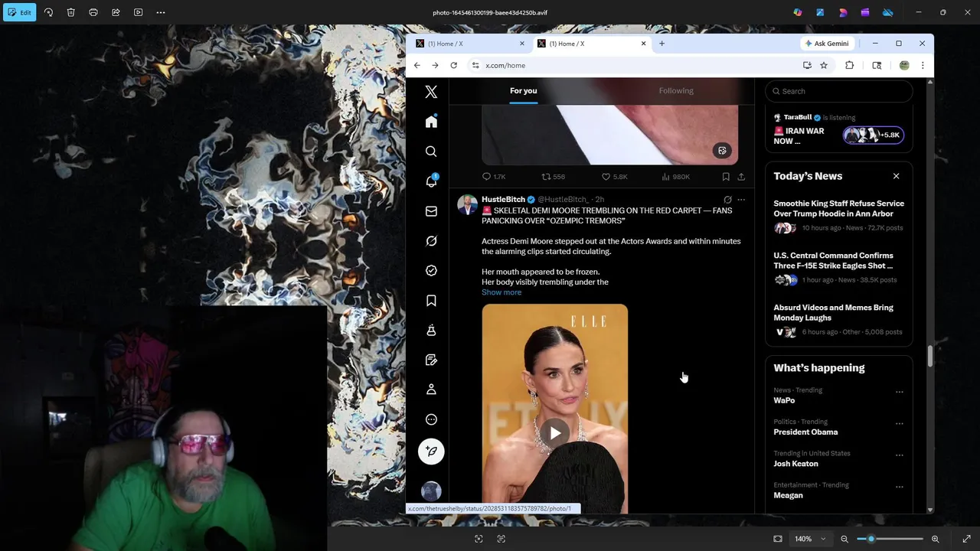
Task: Open options for Josh Keaton trend
Action: (900, 455)
